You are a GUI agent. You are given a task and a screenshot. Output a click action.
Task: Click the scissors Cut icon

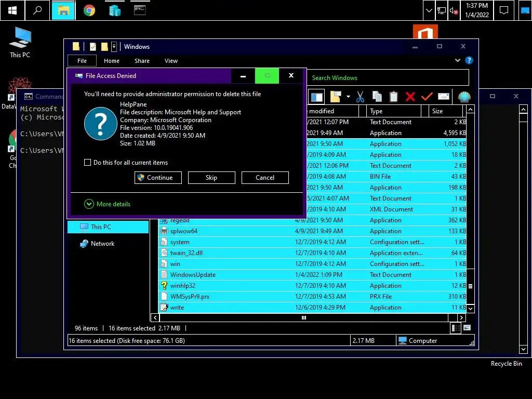pos(360,97)
